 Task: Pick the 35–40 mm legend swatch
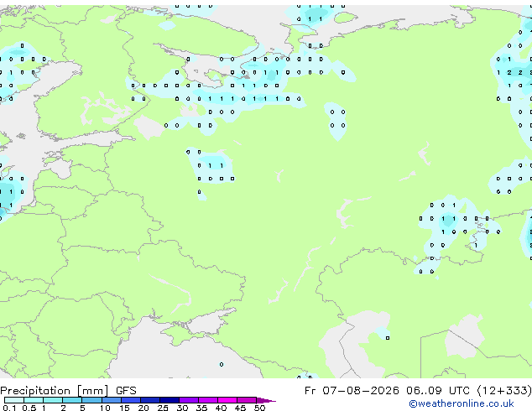(x=207, y=400)
